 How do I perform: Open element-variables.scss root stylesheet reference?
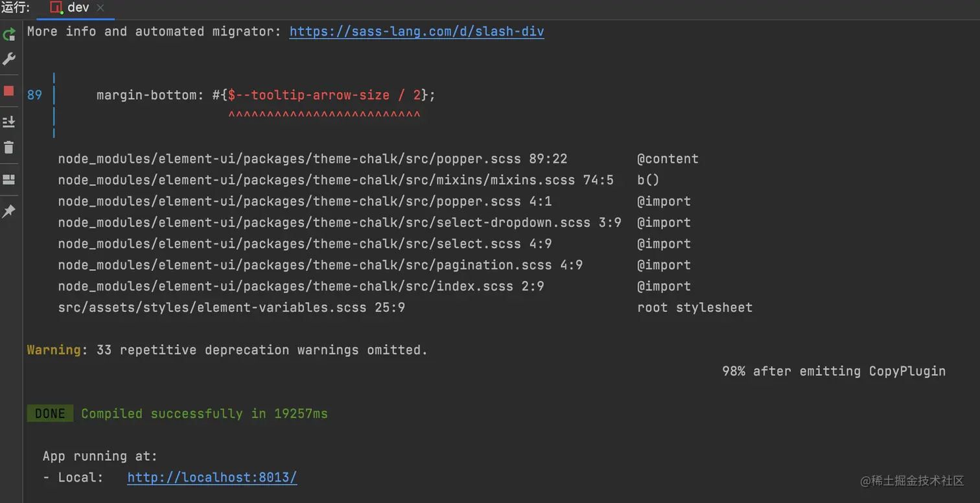[230, 307]
